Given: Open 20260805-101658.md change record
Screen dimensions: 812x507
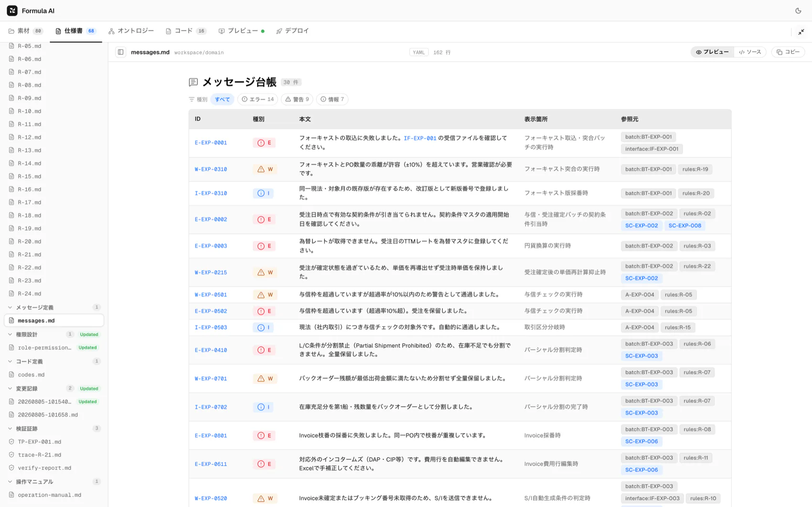Looking at the screenshot, I should click(x=54, y=415).
